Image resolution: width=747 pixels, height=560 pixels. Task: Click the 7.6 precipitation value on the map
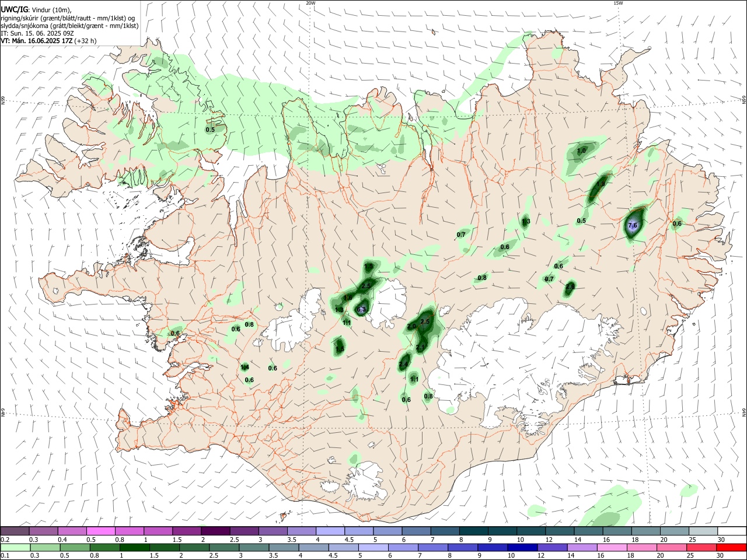[x=632, y=225]
